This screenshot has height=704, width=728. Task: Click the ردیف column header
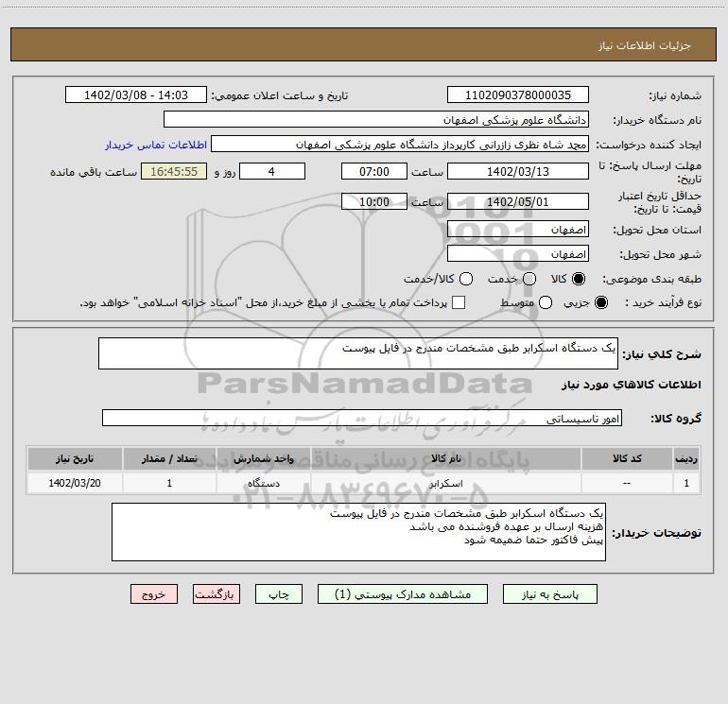686,459
